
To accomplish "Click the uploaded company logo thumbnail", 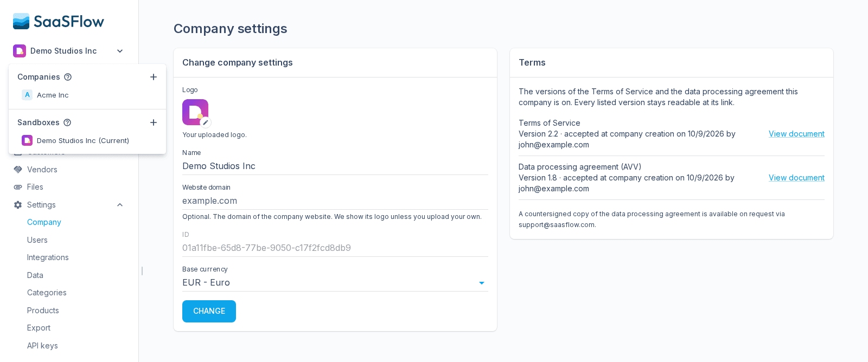I will click(x=195, y=112).
